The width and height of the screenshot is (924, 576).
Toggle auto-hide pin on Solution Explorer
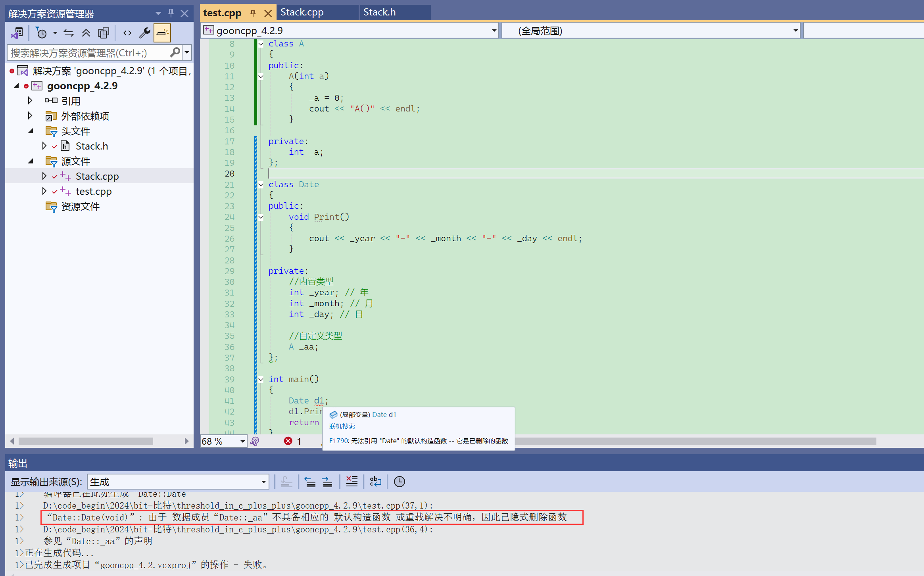coord(171,13)
